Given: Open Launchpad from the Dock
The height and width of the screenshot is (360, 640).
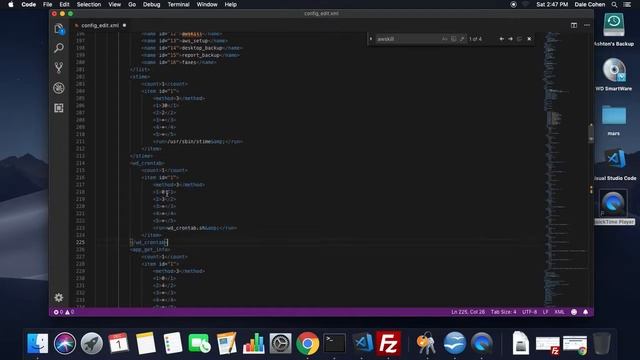Looking at the screenshot, I should [x=91, y=343].
